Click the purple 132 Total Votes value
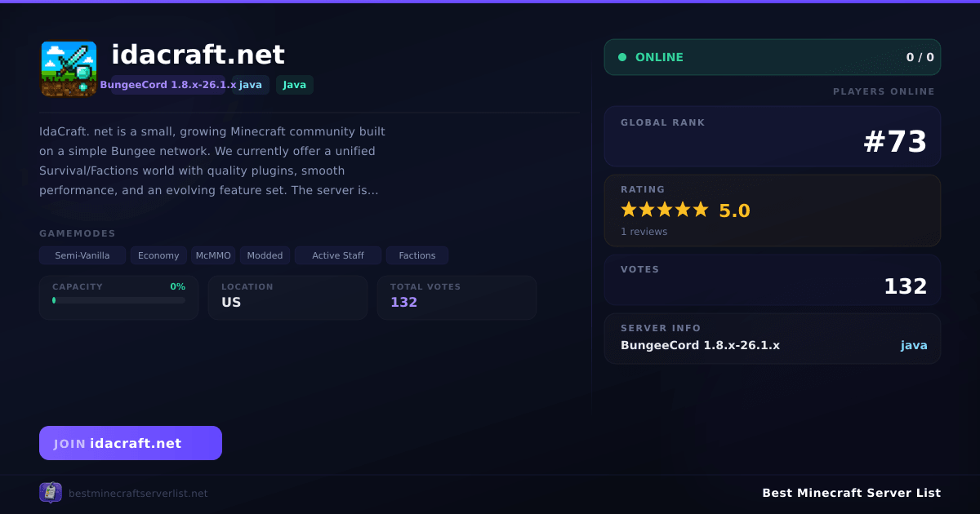Viewport: 980px width, 514px height. (x=403, y=302)
